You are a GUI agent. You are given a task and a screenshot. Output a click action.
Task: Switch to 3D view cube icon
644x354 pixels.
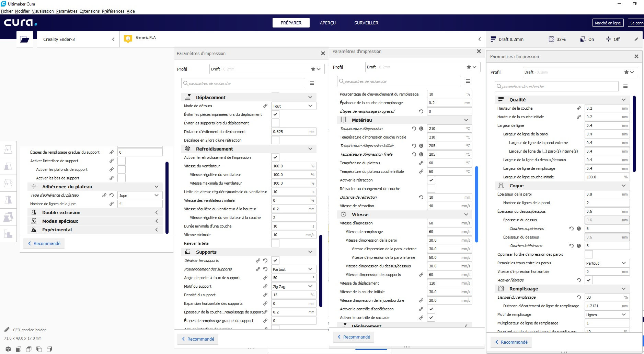tap(8, 349)
